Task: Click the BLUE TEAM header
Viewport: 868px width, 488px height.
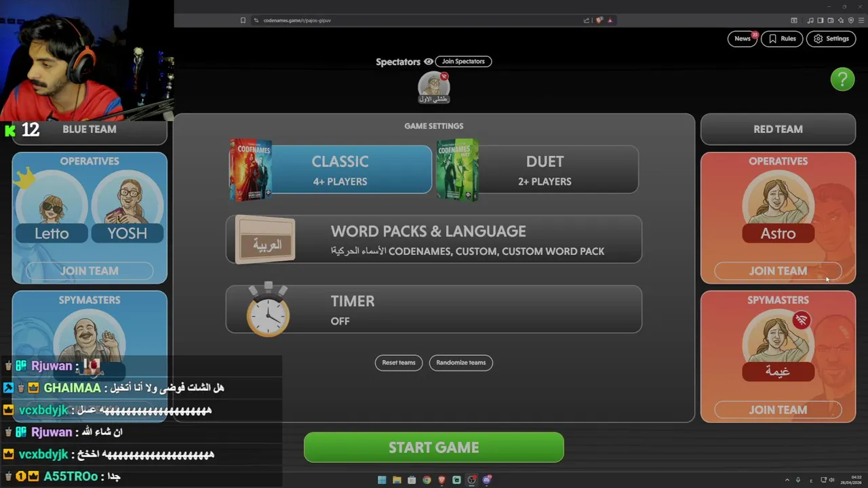Action: pos(90,129)
